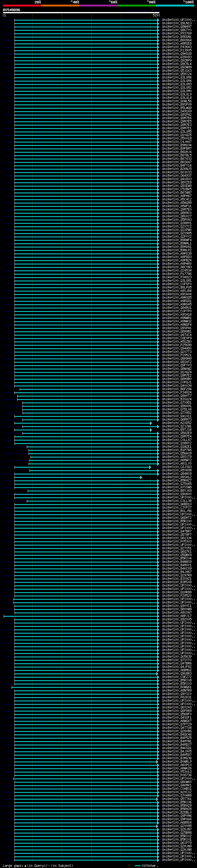Select the UniRef100_C4JA47 label
197x868 pixels.
177,142
